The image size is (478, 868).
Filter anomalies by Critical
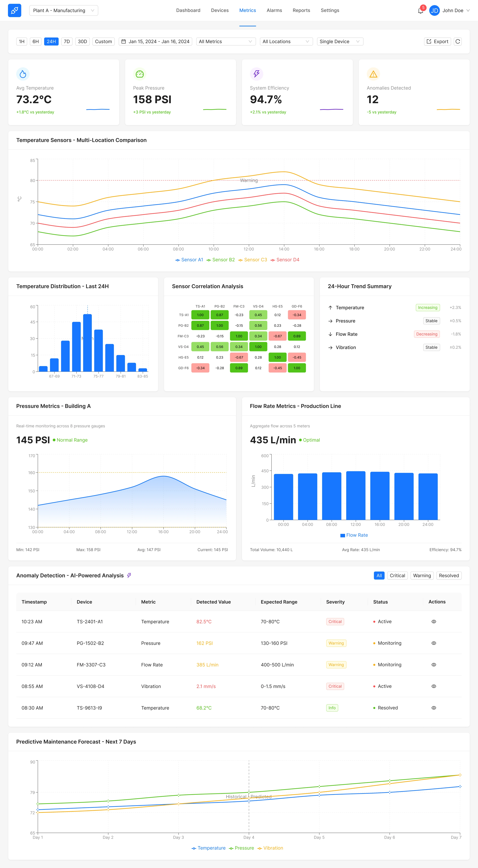point(397,576)
